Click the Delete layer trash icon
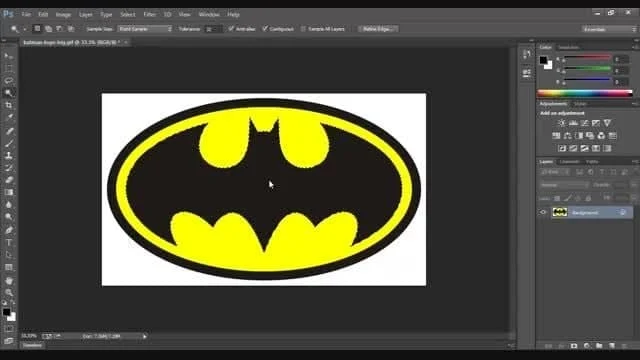The height and width of the screenshot is (360, 640). tap(624, 346)
